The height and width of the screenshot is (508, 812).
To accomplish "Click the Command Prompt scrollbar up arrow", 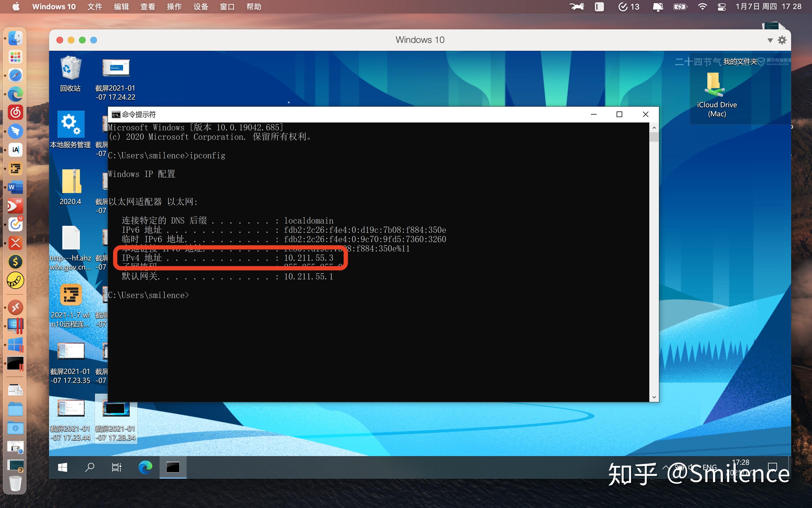I will coord(654,128).
